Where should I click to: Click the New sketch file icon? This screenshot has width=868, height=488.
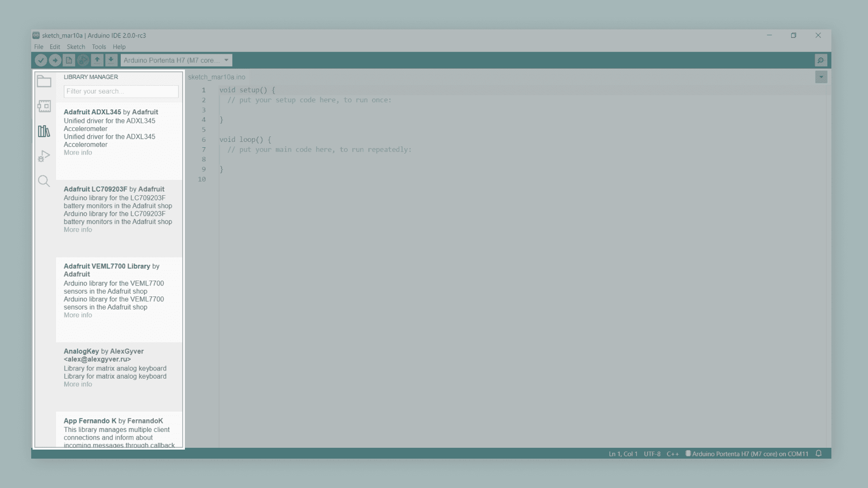point(69,60)
